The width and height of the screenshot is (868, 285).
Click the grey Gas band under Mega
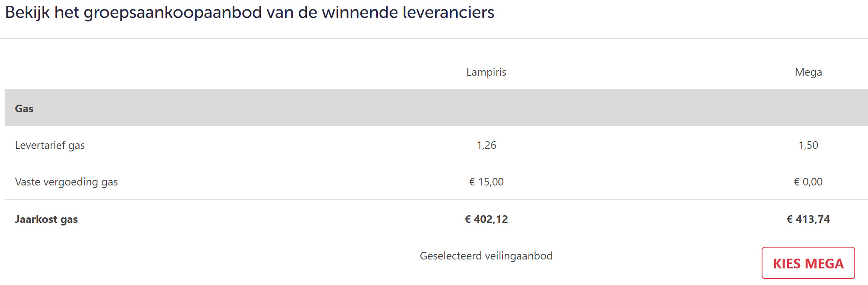(808, 108)
